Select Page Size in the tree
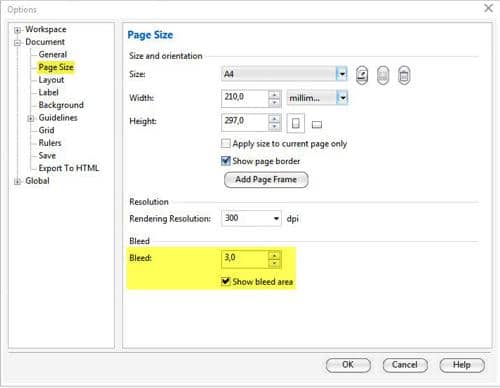Viewport: 500px width, 388px height. click(x=56, y=67)
